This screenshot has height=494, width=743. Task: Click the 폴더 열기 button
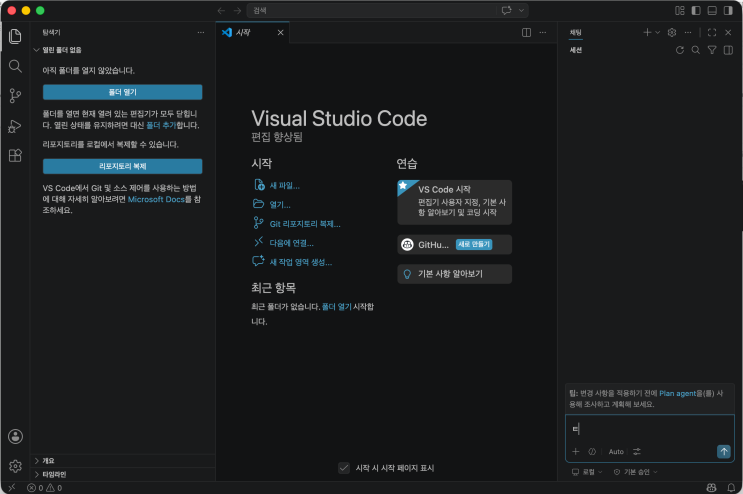tap(123, 92)
